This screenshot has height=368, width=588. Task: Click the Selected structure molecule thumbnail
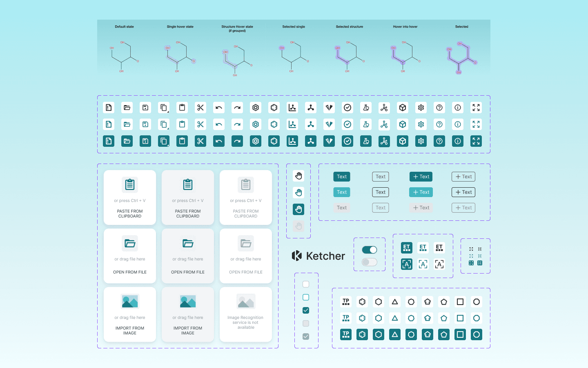coord(350,56)
